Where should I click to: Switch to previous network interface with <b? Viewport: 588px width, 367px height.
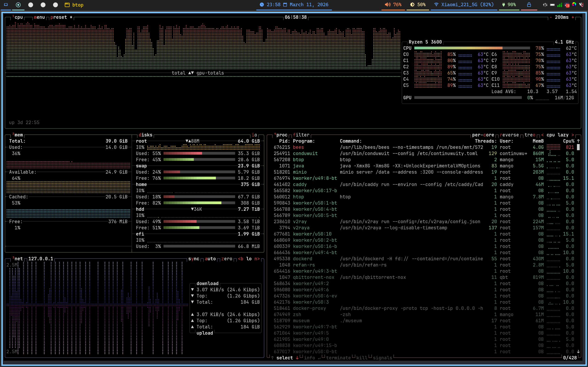240,259
